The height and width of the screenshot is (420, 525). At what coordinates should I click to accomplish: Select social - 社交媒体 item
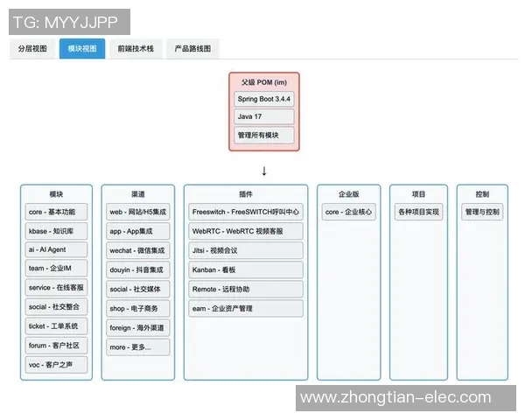138,289
